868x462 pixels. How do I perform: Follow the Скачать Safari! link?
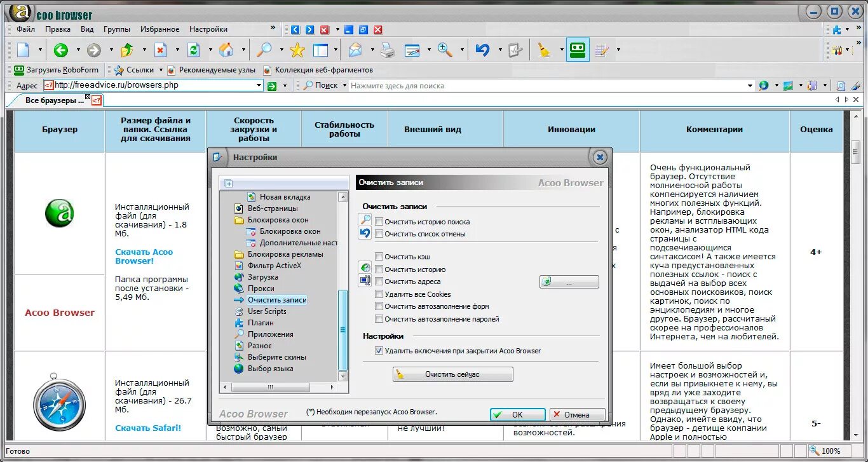click(x=148, y=428)
